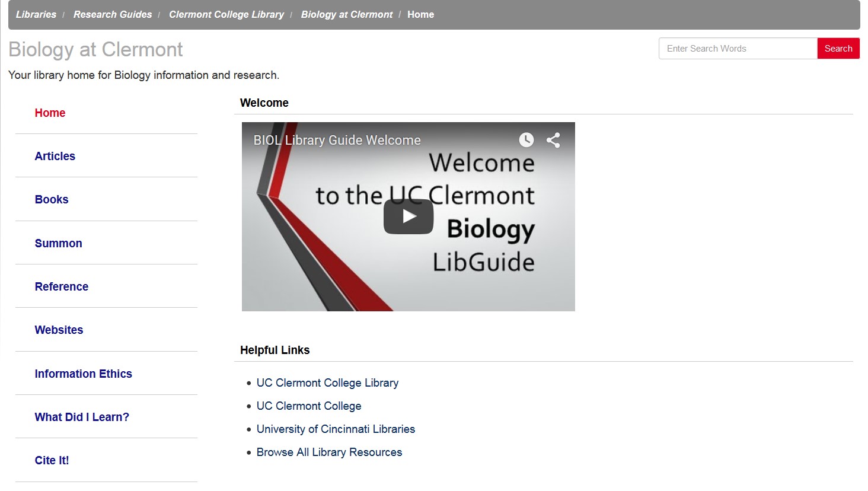The height and width of the screenshot is (491, 868).
Task: Select the Reference sidebar item
Action: pos(61,286)
